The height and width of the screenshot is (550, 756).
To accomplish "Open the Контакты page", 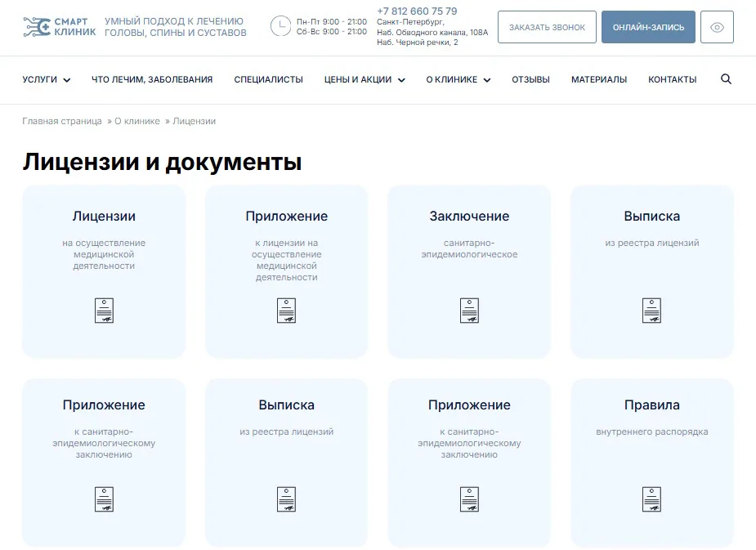I will click(672, 79).
